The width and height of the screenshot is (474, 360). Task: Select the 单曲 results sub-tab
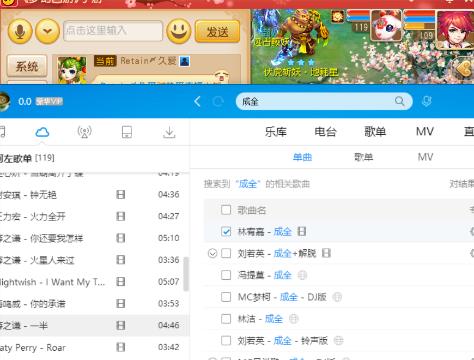pyautogui.click(x=302, y=157)
